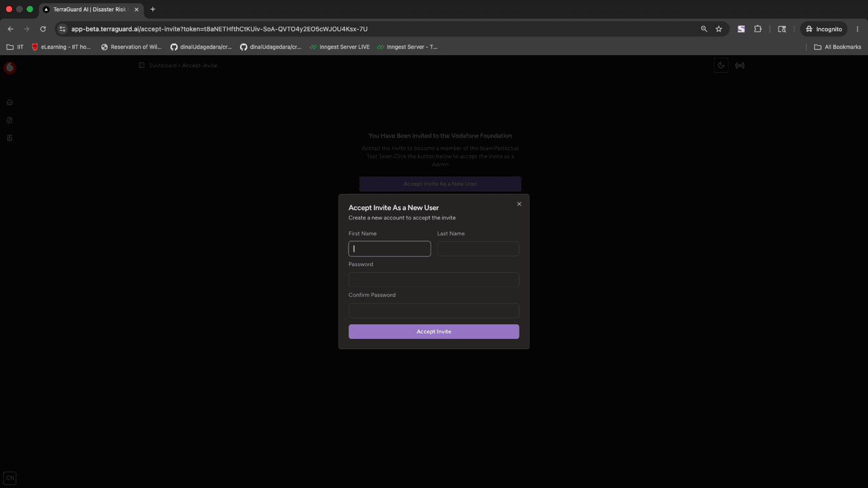Open the book-shaped sidebar icon

point(10,138)
